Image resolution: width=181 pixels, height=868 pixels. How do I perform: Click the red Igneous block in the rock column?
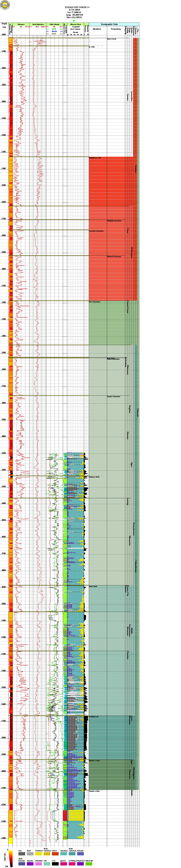(x=65, y=815)
